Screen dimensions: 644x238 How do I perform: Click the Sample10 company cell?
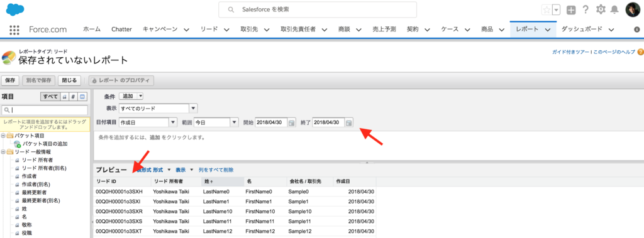(300, 212)
